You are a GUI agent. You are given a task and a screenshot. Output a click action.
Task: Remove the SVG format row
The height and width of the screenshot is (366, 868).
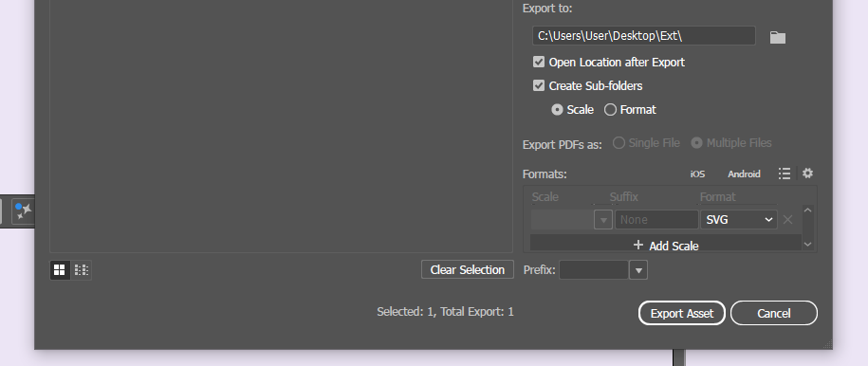(x=787, y=220)
